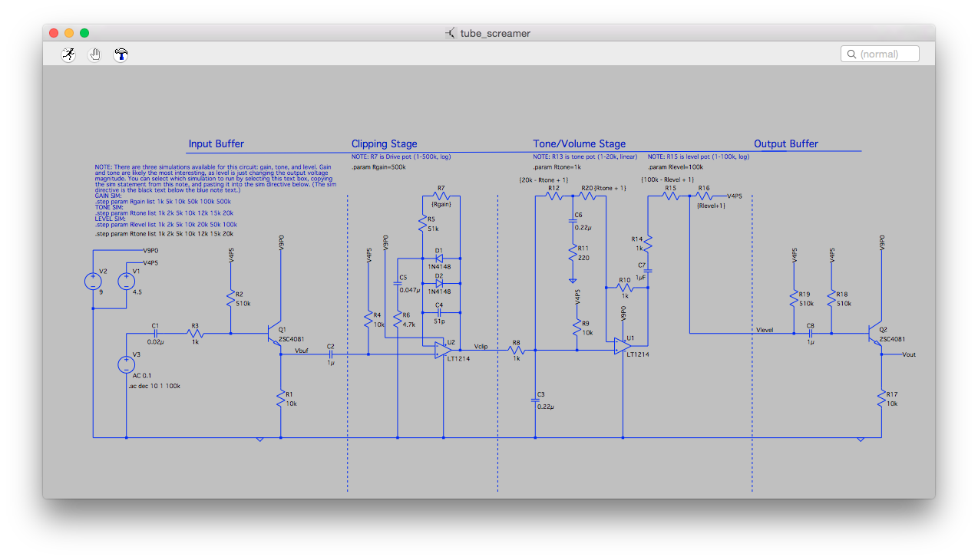Click the Vout net label
978x560 pixels.
point(909,354)
